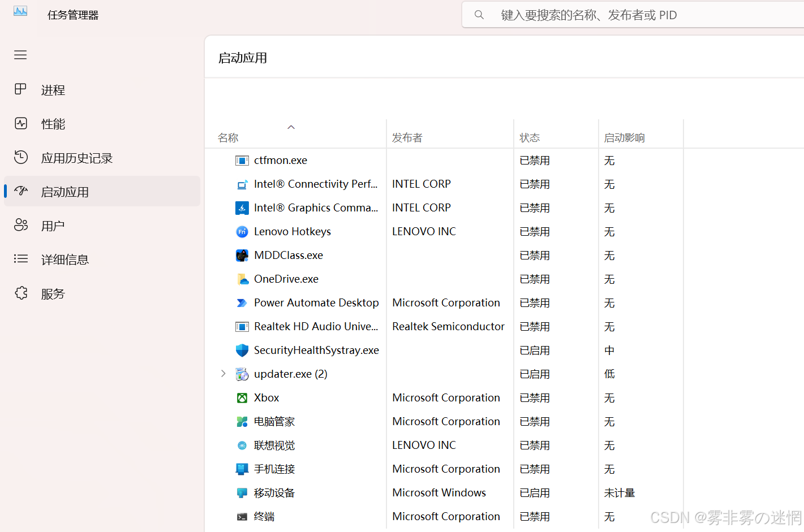Click the 进程 grid icon
The image size is (804, 532).
coord(20,89)
